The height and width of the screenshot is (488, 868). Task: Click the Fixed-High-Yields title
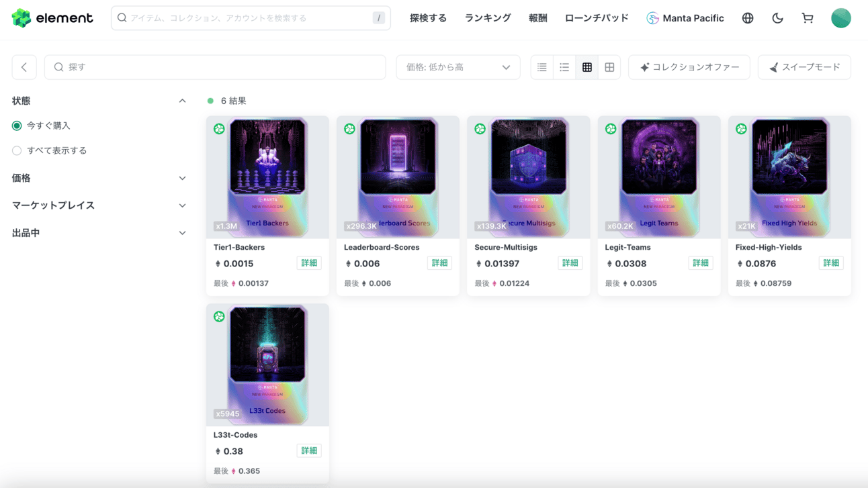tap(769, 247)
